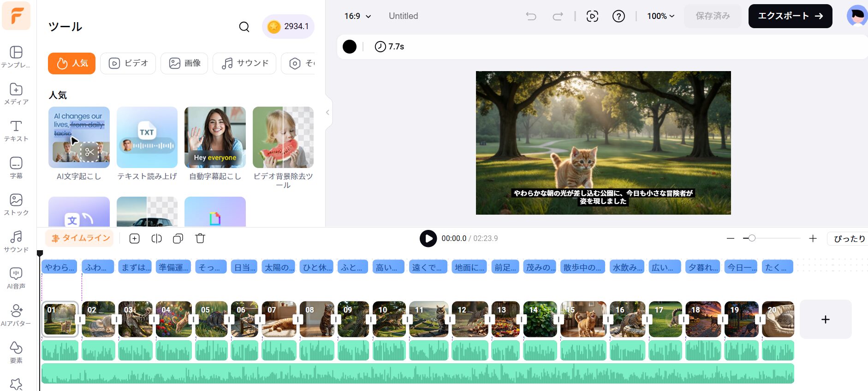This screenshot has height=391, width=868.
Task: Open the Sound (サウンド) sidebar panel
Action: (x=16, y=241)
